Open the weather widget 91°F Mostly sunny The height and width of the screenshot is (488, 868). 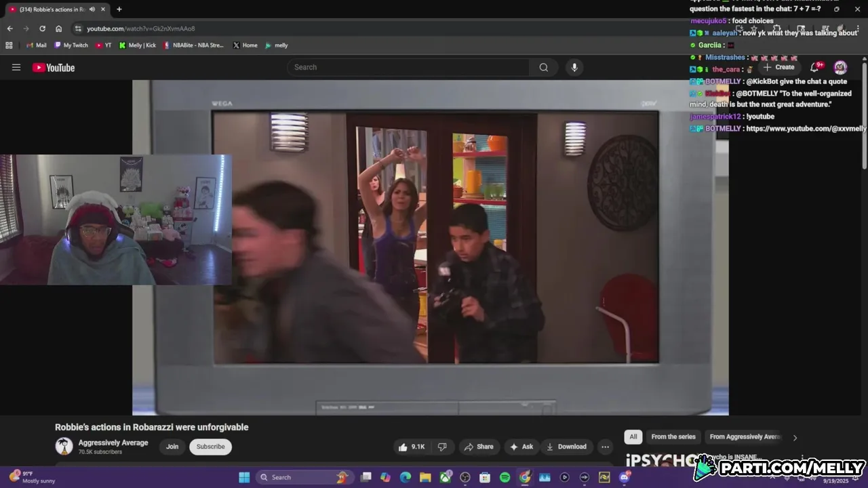33,477
